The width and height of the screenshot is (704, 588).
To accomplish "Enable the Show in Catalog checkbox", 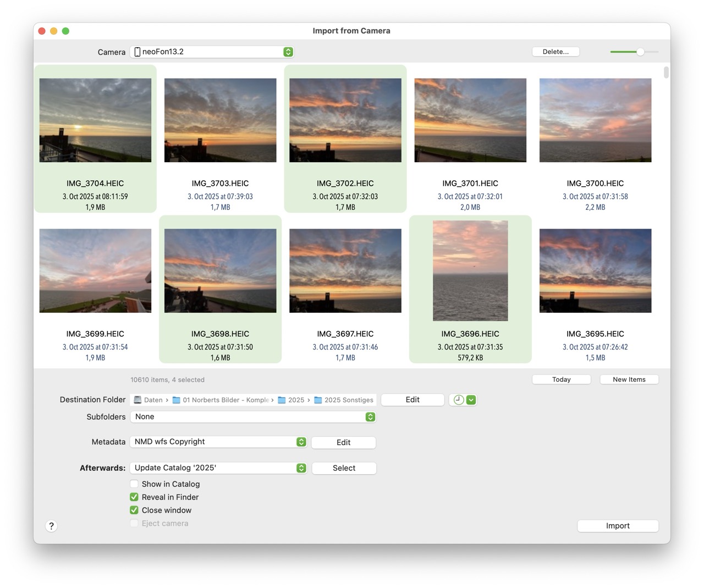I will (x=134, y=484).
